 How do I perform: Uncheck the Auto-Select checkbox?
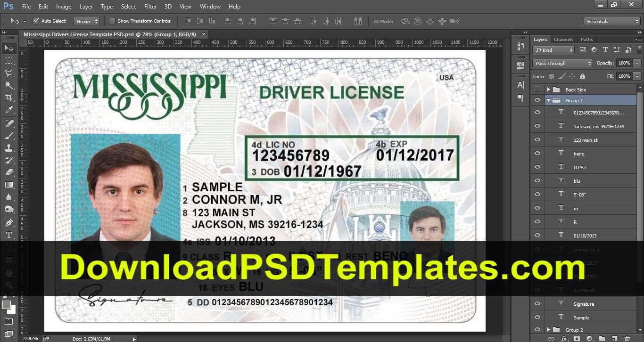pos(36,21)
